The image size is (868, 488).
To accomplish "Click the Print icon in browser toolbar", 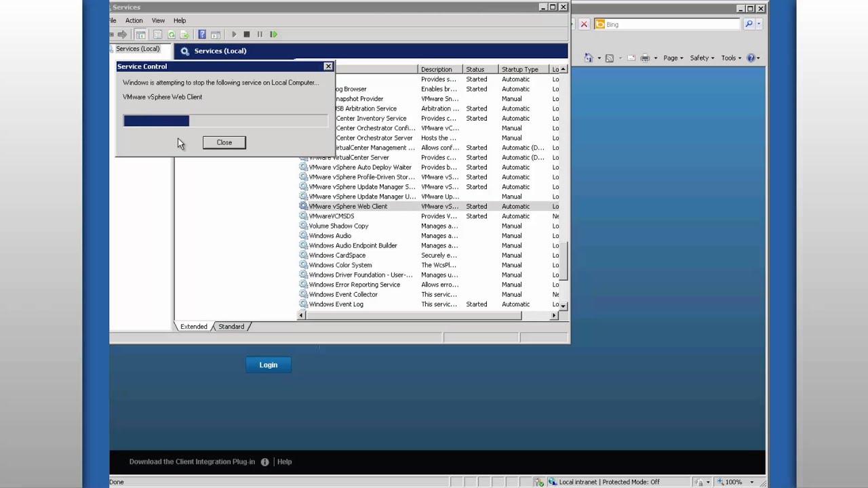I will (645, 58).
